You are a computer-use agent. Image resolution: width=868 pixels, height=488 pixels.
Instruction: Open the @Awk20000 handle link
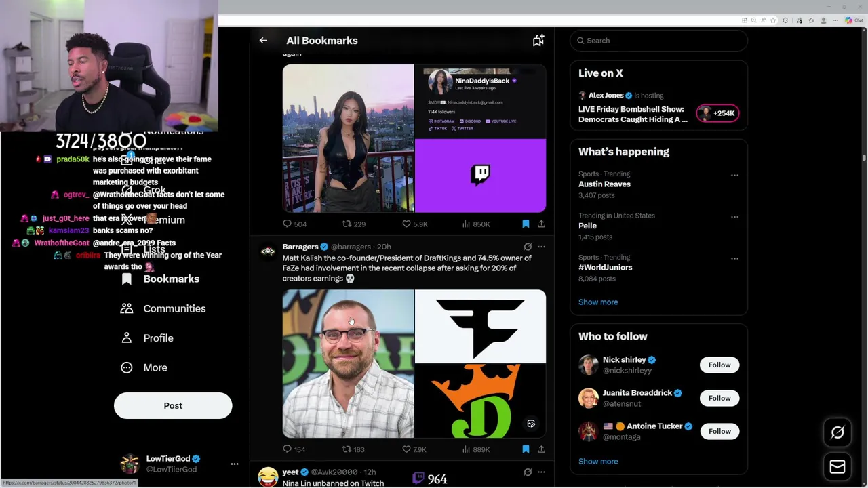[x=334, y=472]
